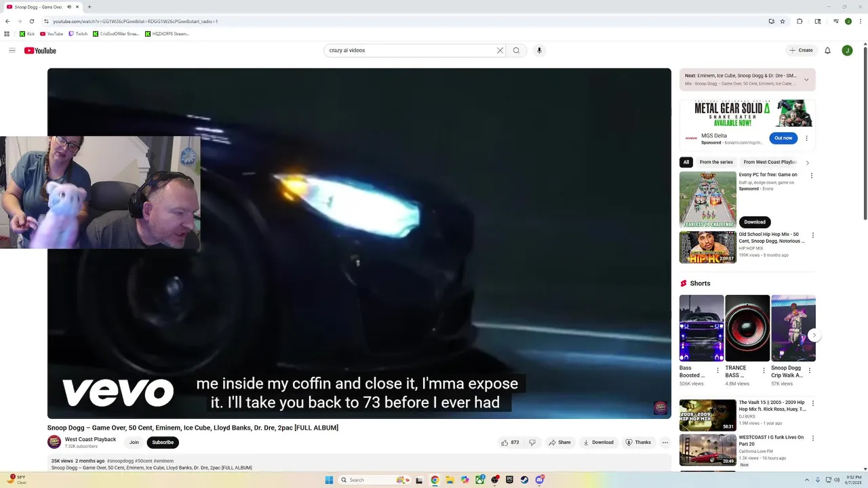The width and height of the screenshot is (868, 488).
Task: Open a new browser tab
Action: click(x=90, y=7)
